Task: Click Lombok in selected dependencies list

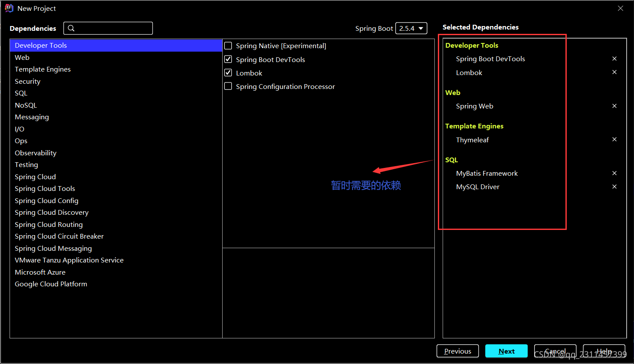Action: pos(469,72)
